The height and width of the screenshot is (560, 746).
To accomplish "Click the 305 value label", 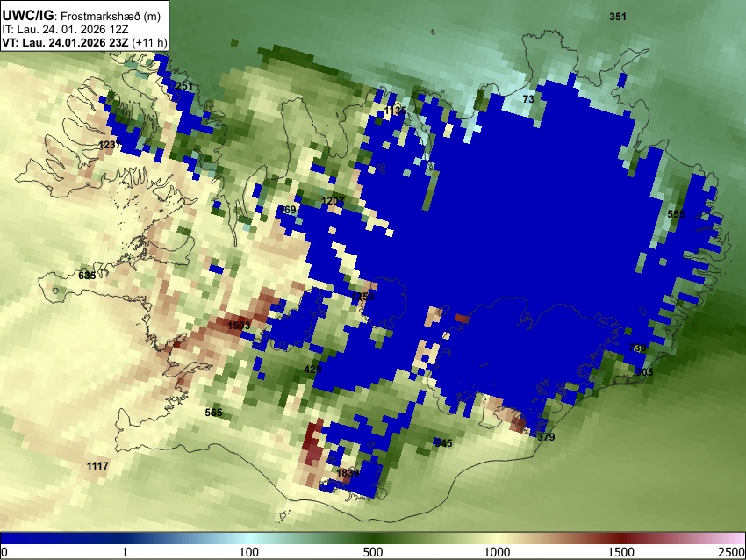I will click(644, 372).
